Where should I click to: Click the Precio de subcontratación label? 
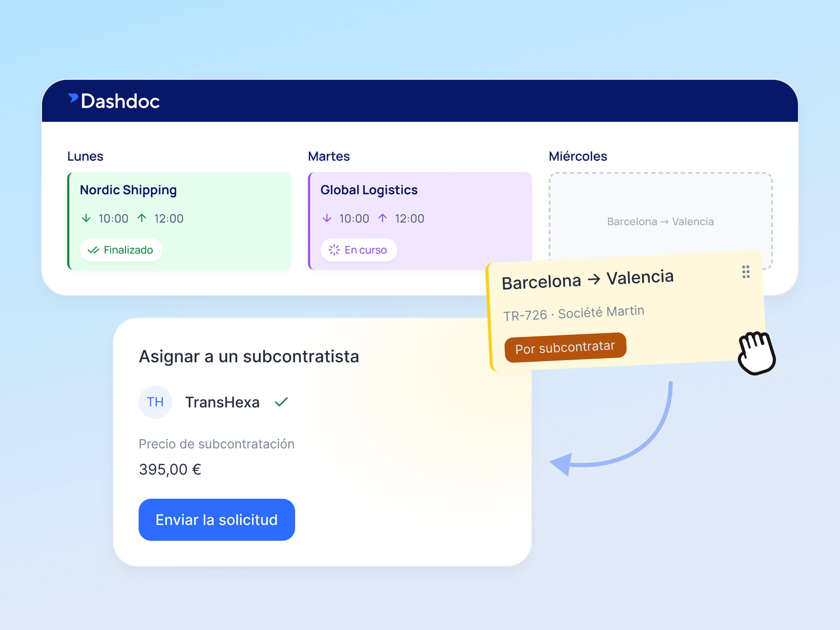click(x=217, y=444)
